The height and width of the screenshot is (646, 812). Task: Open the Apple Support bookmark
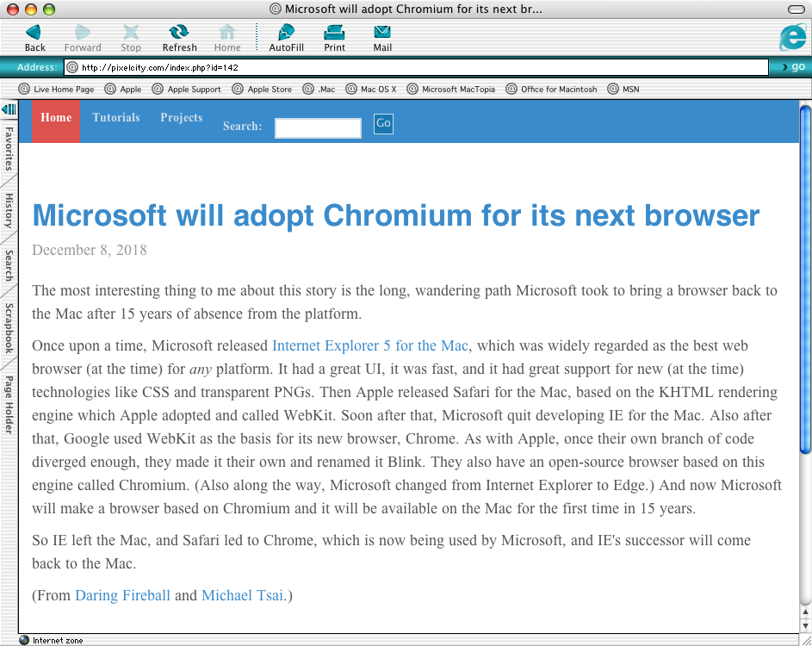coord(187,89)
